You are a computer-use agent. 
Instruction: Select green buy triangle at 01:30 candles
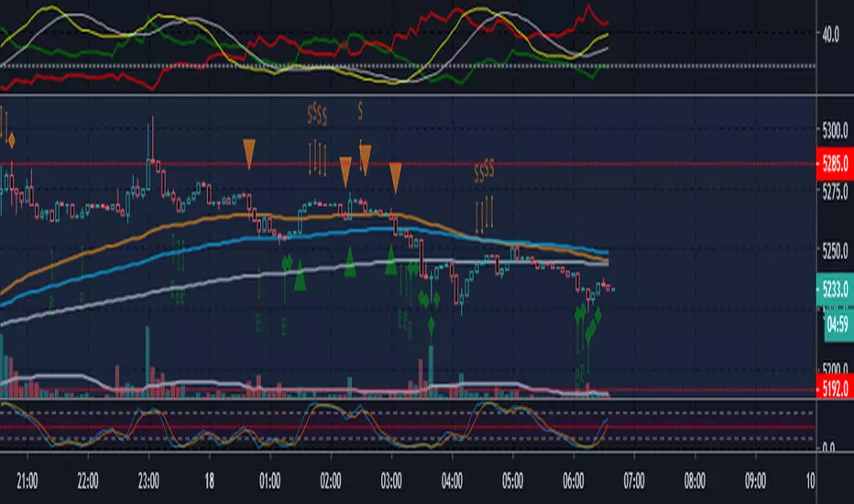[300, 276]
